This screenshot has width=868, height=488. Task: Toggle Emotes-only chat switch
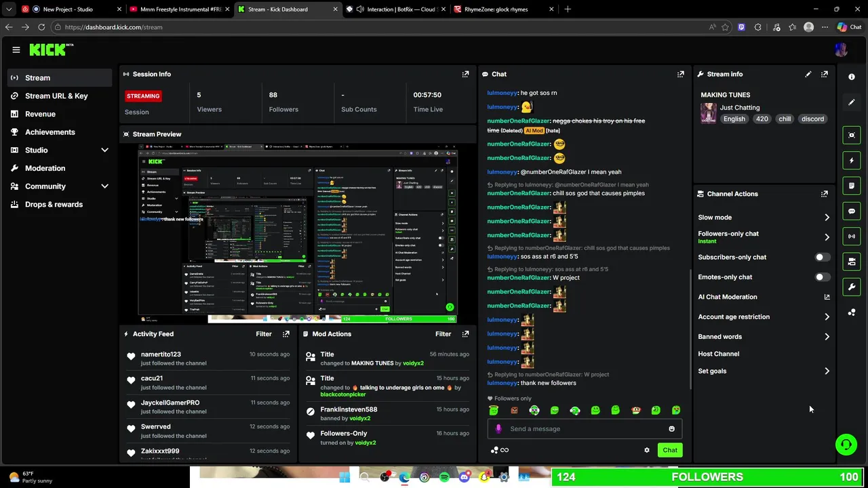(822, 277)
